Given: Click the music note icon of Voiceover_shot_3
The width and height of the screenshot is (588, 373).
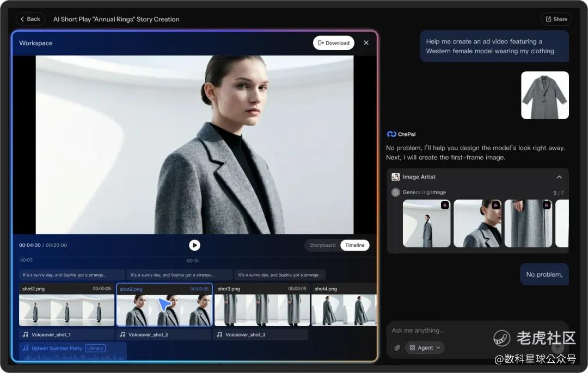Looking at the screenshot, I should (x=219, y=334).
